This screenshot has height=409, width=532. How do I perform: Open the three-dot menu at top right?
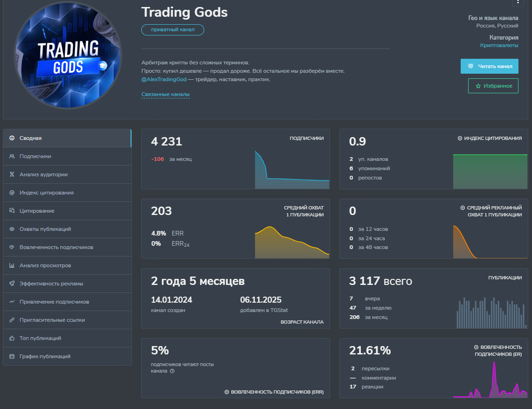tap(518, 2)
